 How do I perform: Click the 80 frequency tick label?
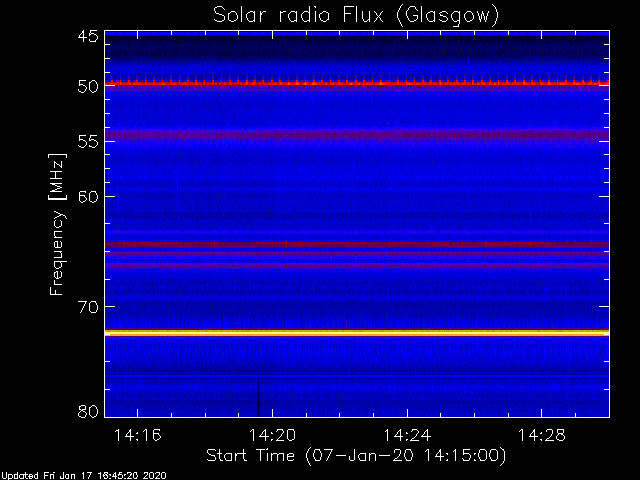pos(88,411)
